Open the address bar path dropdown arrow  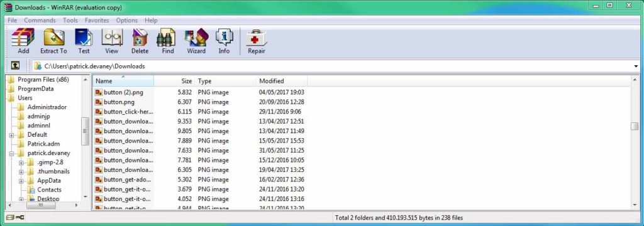pos(636,66)
